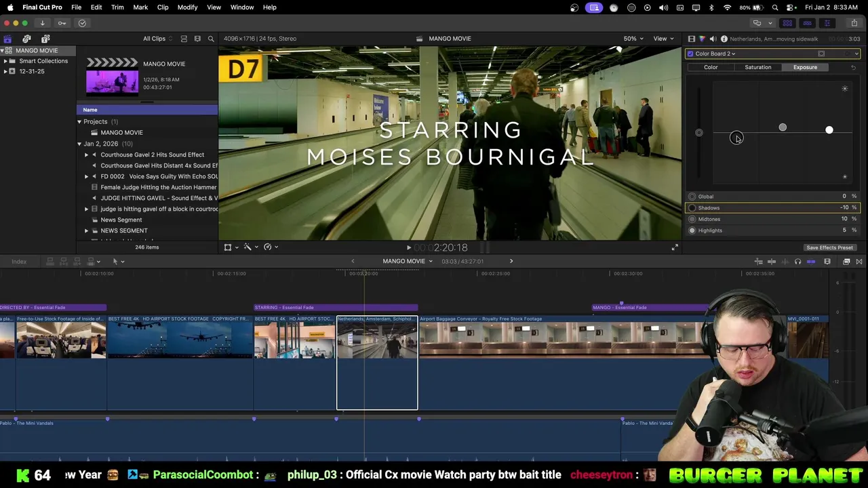This screenshot has width=868, height=488.
Task: Toggle Inspector panel visibility button
Action: (x=827, y=23)
